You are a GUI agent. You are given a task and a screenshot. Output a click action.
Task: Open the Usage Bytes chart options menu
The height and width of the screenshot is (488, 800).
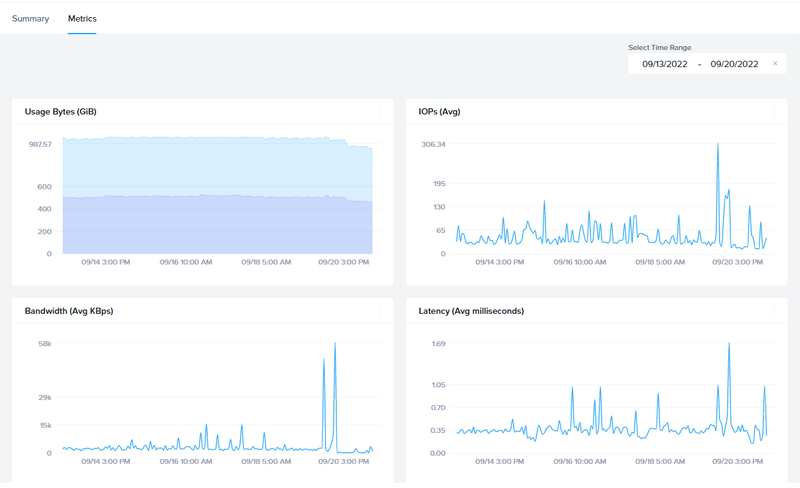coord(380,112)
